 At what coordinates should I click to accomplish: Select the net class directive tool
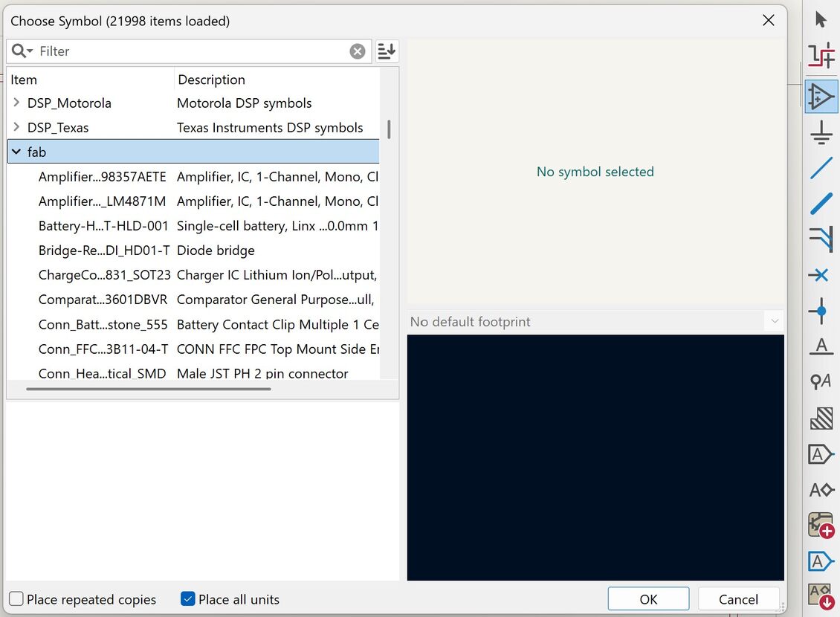[x=821, y=381]
